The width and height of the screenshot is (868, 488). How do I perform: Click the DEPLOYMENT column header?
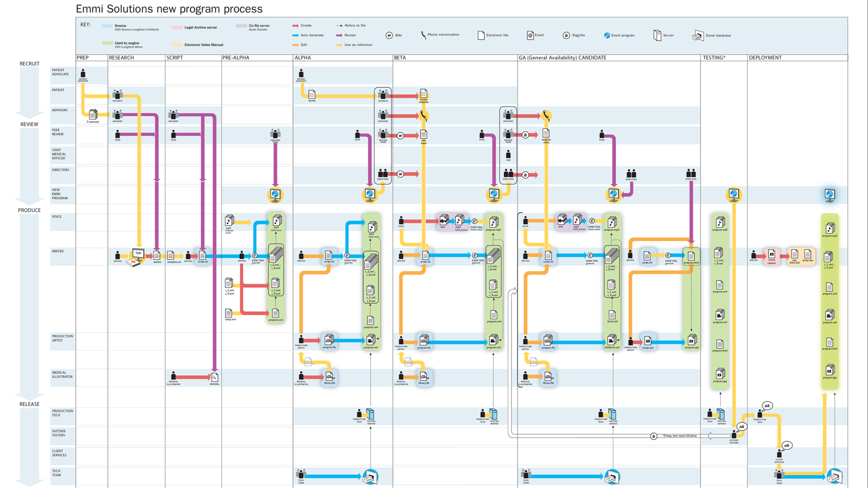(765, 57)
